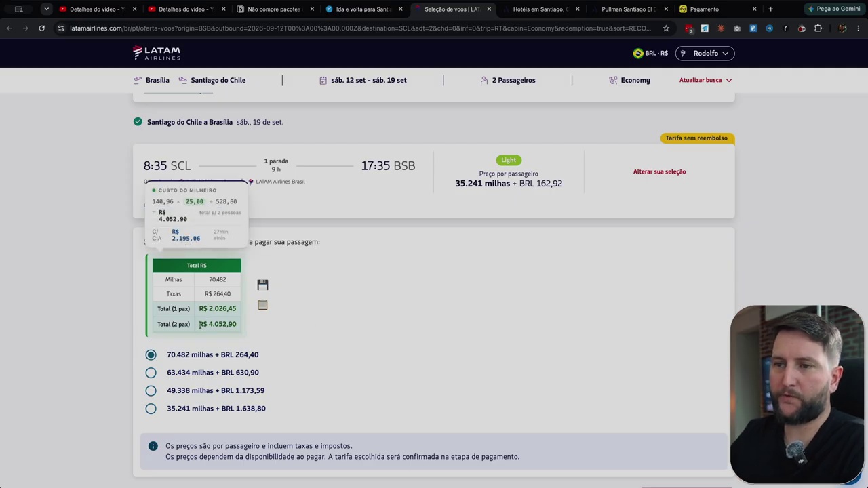
Task: Click the R$ 2.026,45 total for 1 pax
Action: click(218, 308)
